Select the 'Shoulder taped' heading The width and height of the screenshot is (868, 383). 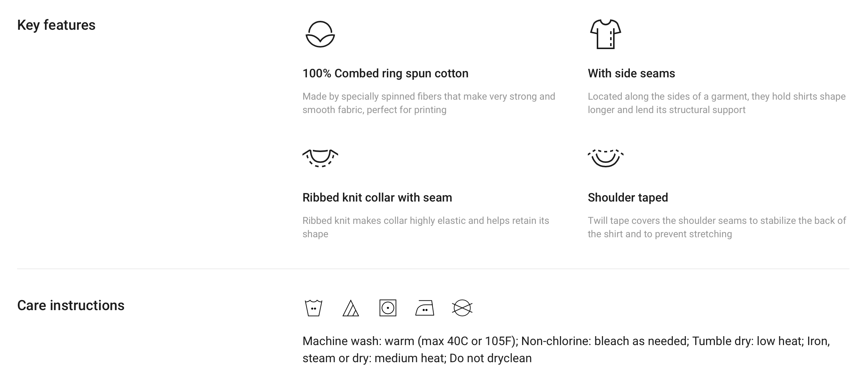coord(628,197)
